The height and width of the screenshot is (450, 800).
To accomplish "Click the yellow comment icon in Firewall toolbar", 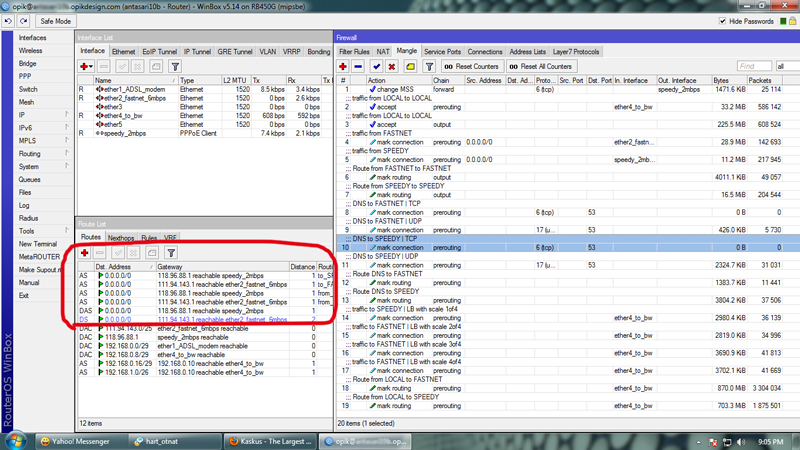I will pos(409,67).
